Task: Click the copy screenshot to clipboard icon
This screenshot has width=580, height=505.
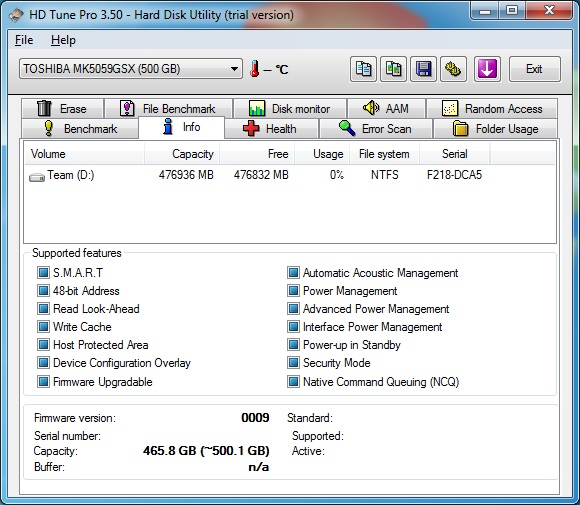Action: 393,69
